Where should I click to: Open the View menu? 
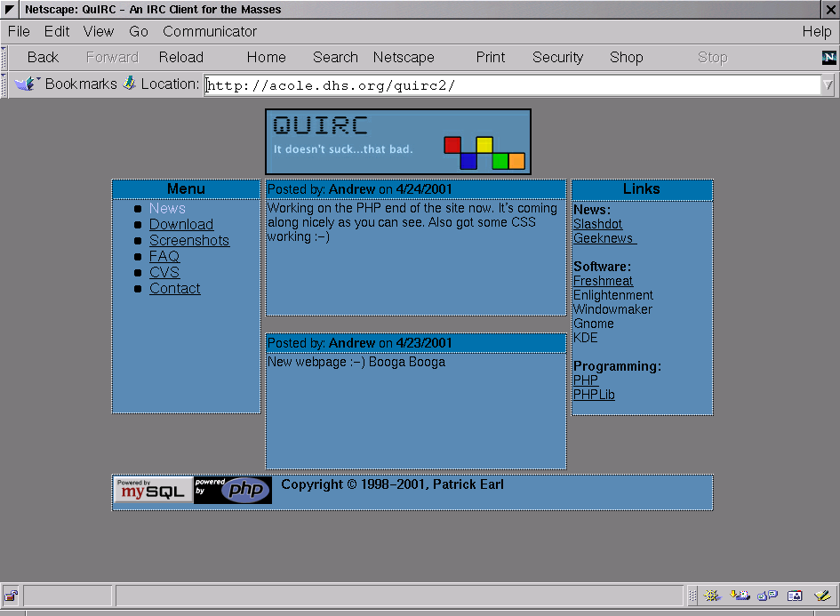[x=99, y=31]
